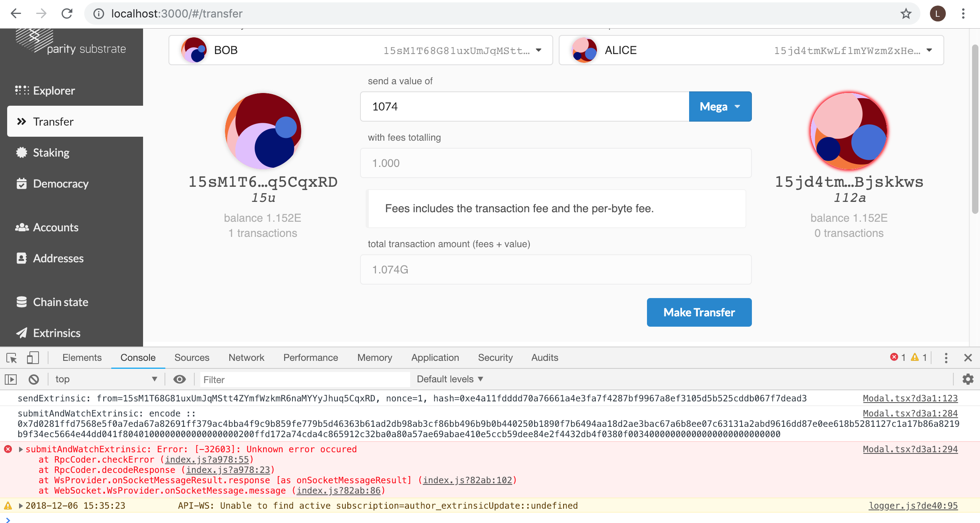Click the Explorer grid icon in sidebar
This screenshot has height=523, width=980.
(22, 90)
